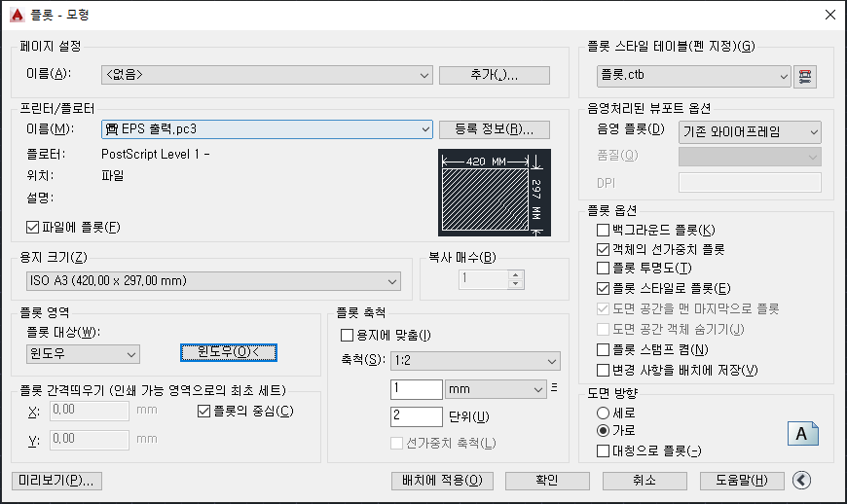Image resolution: width=847 pixels, height=504 pixels.
Task: Click the 배치에 적용 button
Action: 442,481
